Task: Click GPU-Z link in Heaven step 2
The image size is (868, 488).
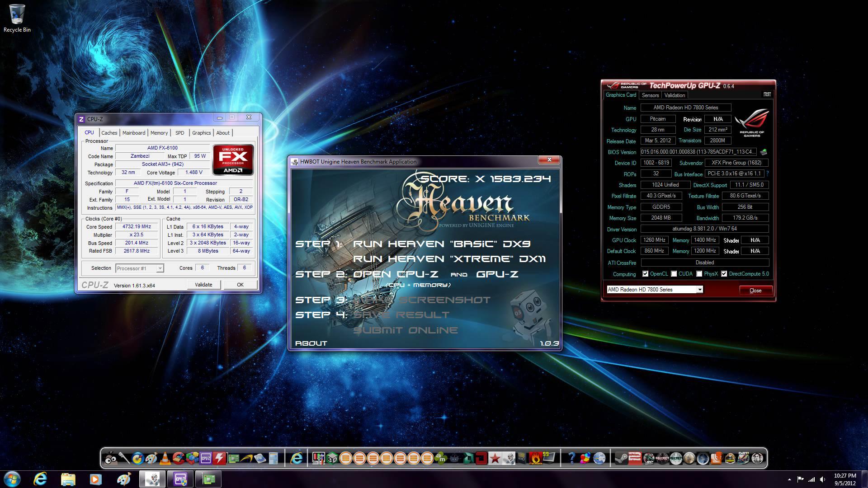Action: click(x=497, y=274)
